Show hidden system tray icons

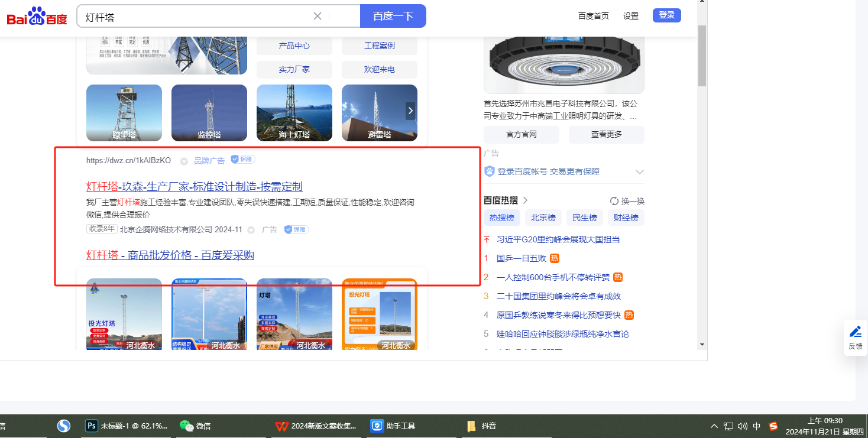click(x=714, y=426)
